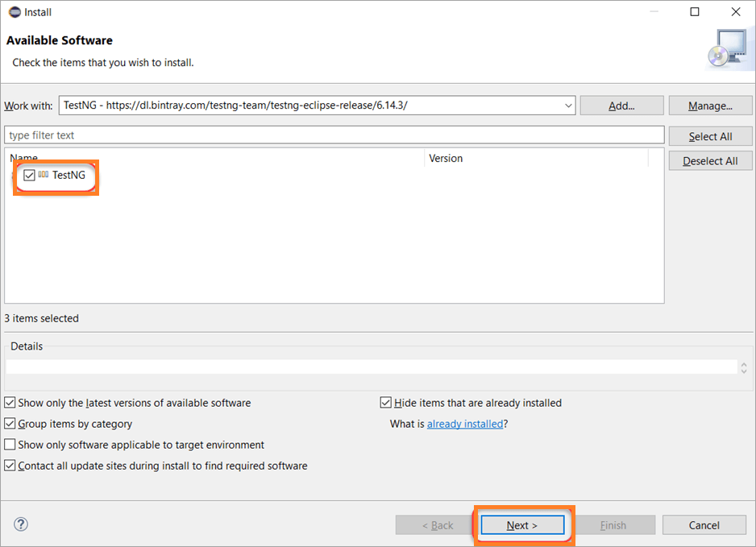Maximize the Install dialog window
756x547 pixels.
(x=695, y=12)
